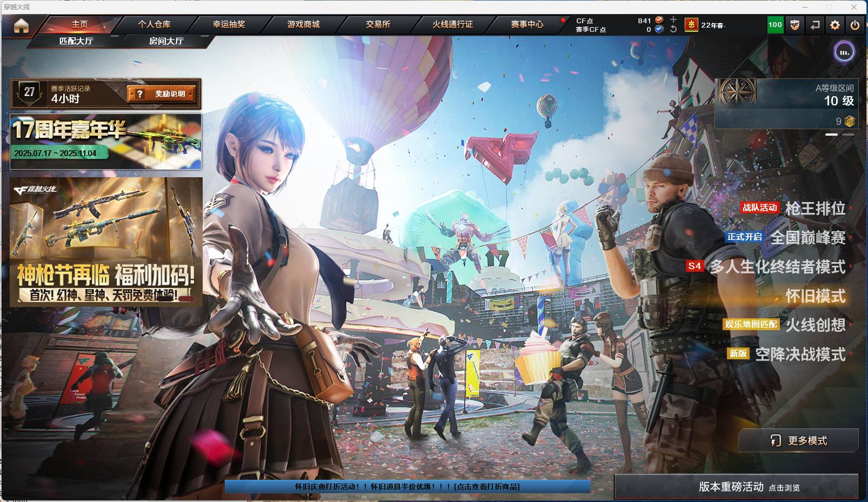Select the 怀旧模式 entry

tap(815, 296)
